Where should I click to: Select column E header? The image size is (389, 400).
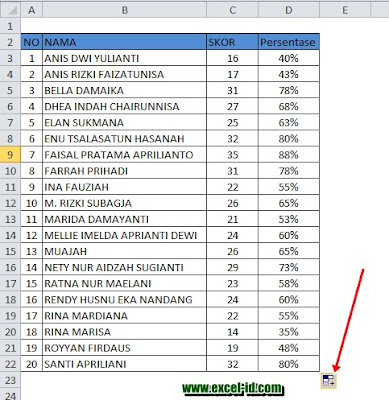345,10
